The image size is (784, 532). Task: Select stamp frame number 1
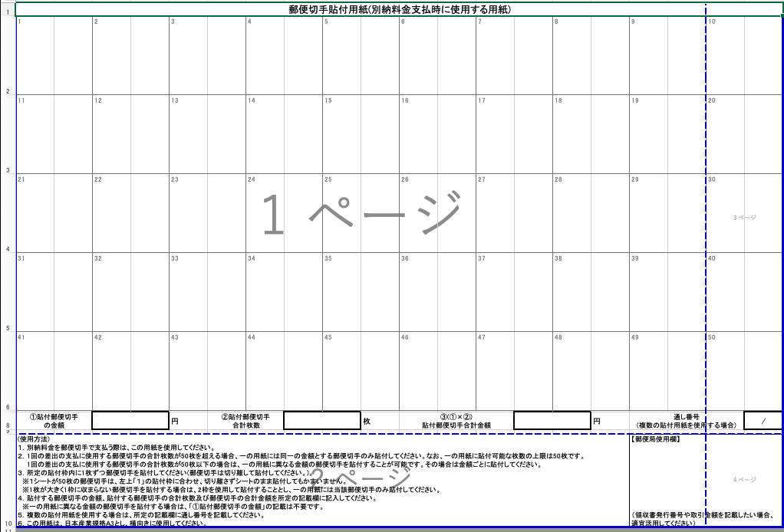pyautogui.click(x=54, y=55)
